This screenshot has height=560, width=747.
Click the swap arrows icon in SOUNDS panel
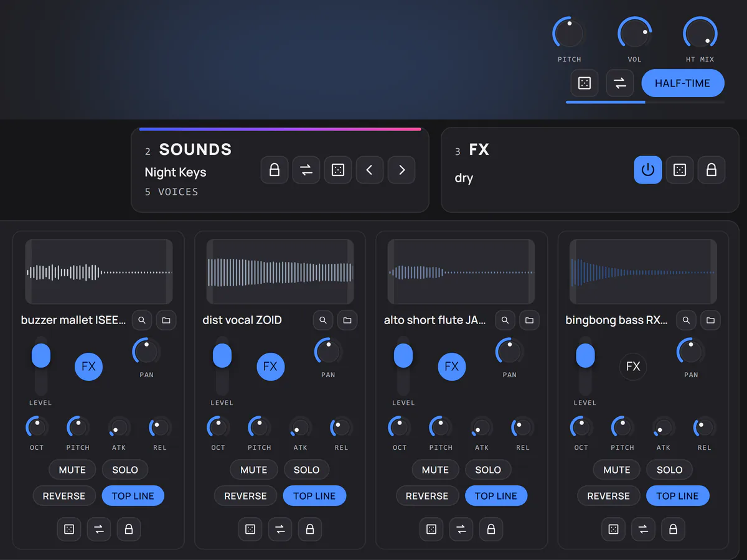coord(306,170)
